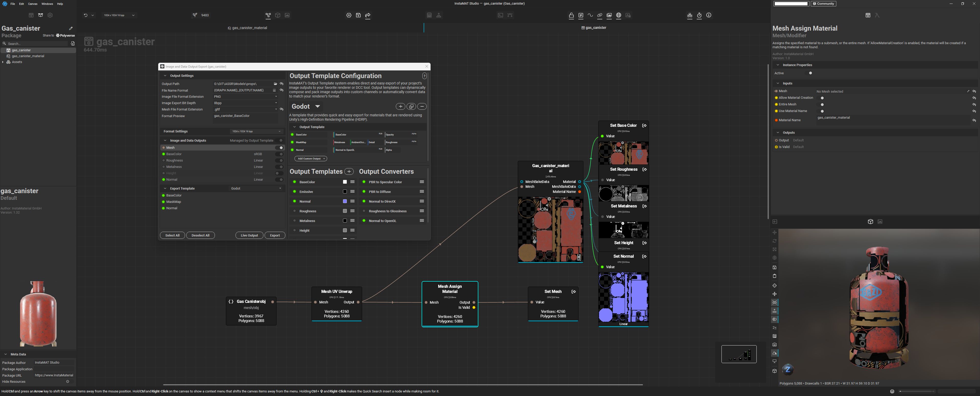Click the Export button
The width and height of the screenshot is (980, 396).
[275, 236]
